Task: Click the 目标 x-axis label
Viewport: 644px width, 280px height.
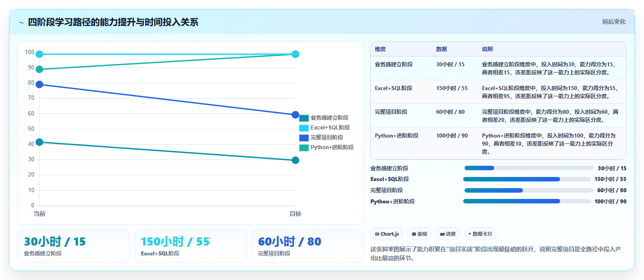Action: tap(295, 214)
